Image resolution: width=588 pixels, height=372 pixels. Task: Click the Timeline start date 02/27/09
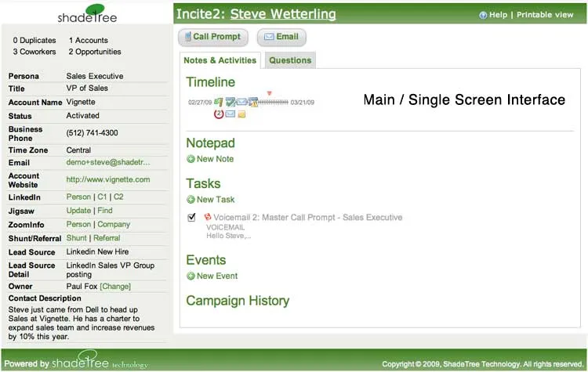pyautogui.click(x=200, y=103)
